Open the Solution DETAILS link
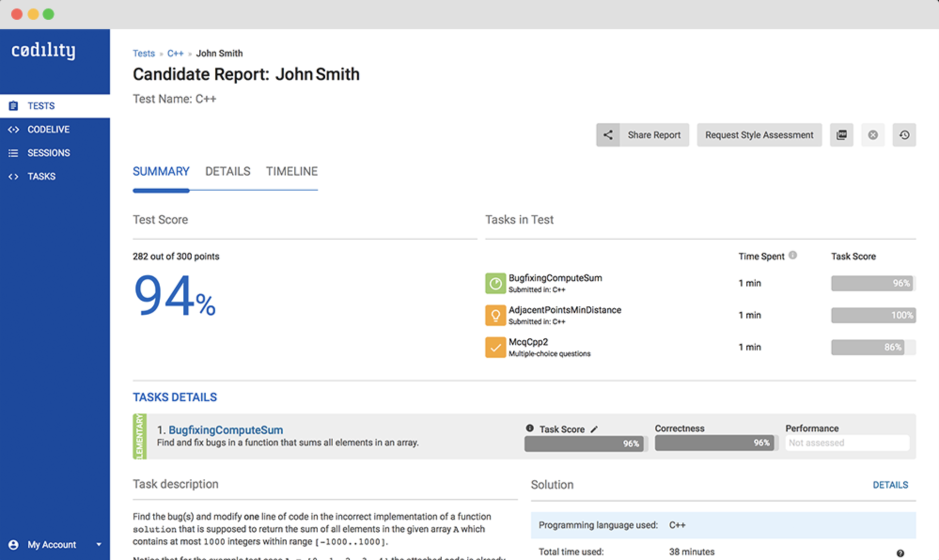This screenshot has width=939, height=560. coord(890,485)
